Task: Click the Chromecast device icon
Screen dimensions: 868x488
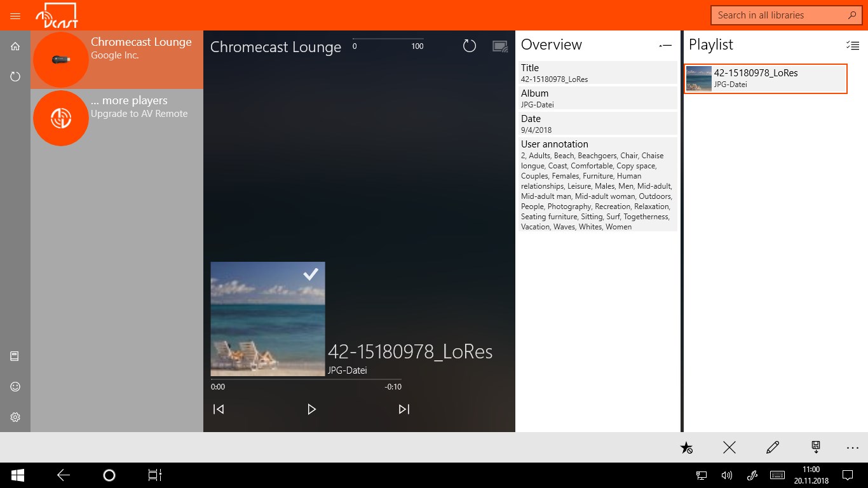Action: tap(60, 60)
